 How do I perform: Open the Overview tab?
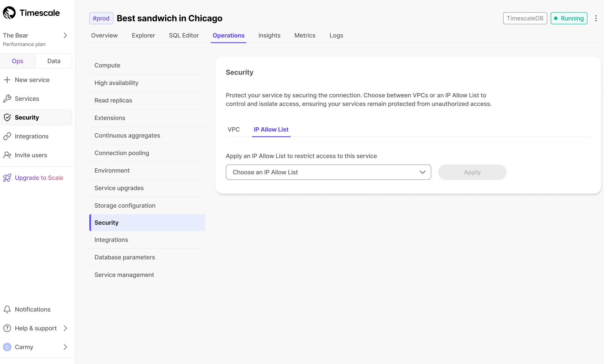pos(104,35)
